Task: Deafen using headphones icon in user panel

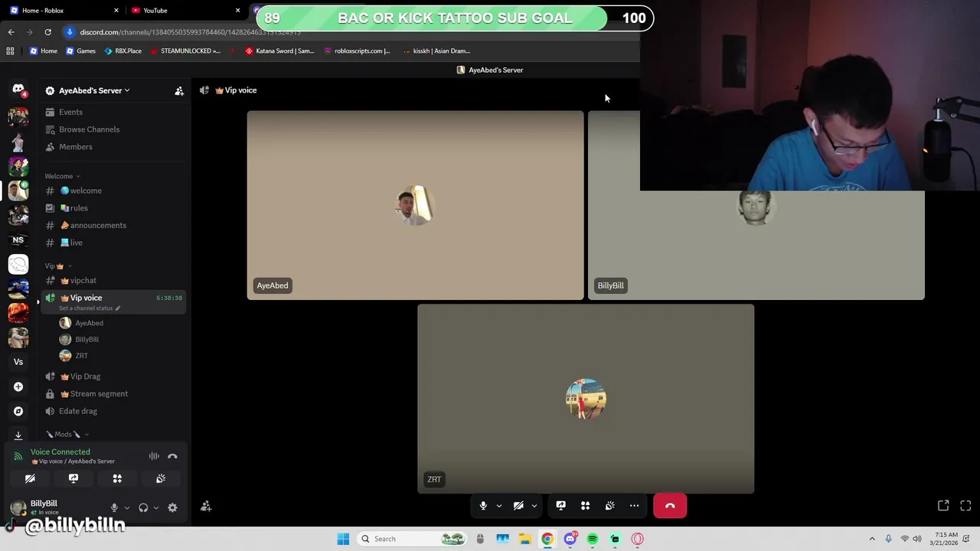Action: tap(143, 507)
